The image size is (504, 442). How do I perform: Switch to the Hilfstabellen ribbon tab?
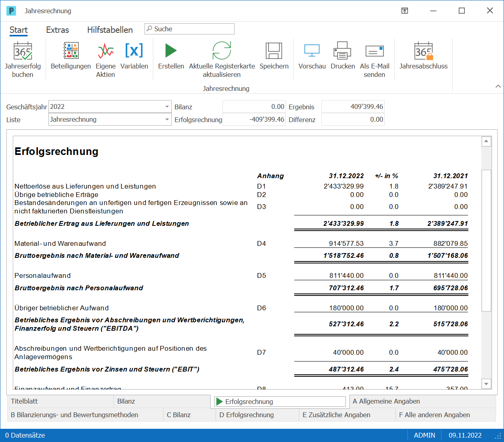pos(110,30)
